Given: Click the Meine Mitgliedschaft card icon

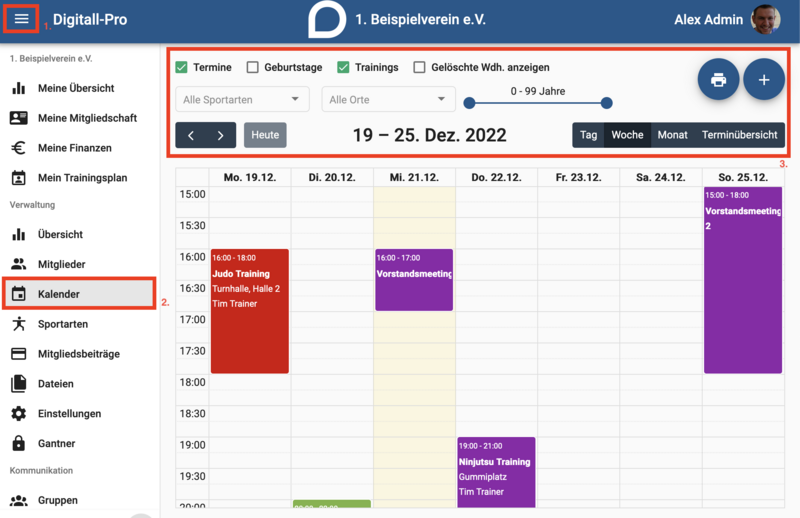Looking at the screenshot, I should (19, 118).
